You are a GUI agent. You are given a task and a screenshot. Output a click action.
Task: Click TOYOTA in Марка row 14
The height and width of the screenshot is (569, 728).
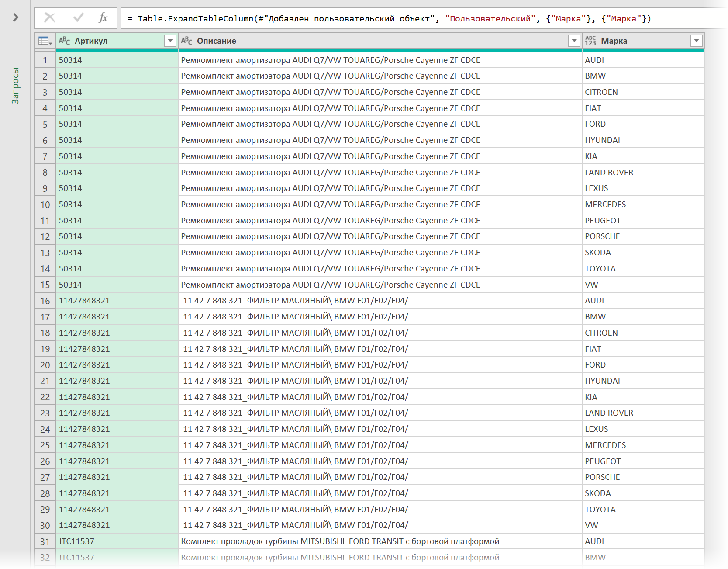(x=600, y=269)
